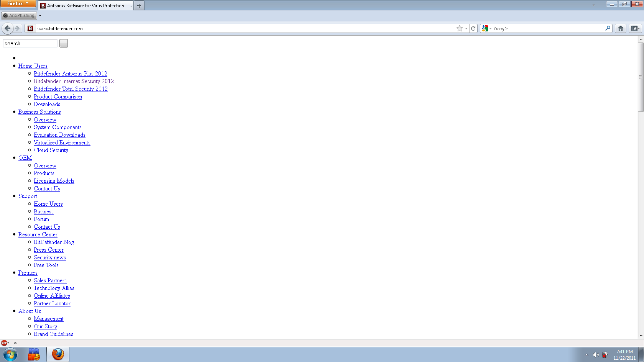Image resolution: width=644 pixels, height=362 pixels.
Task: Close the add-on bar with the X
Action: [x=15, y=343]
